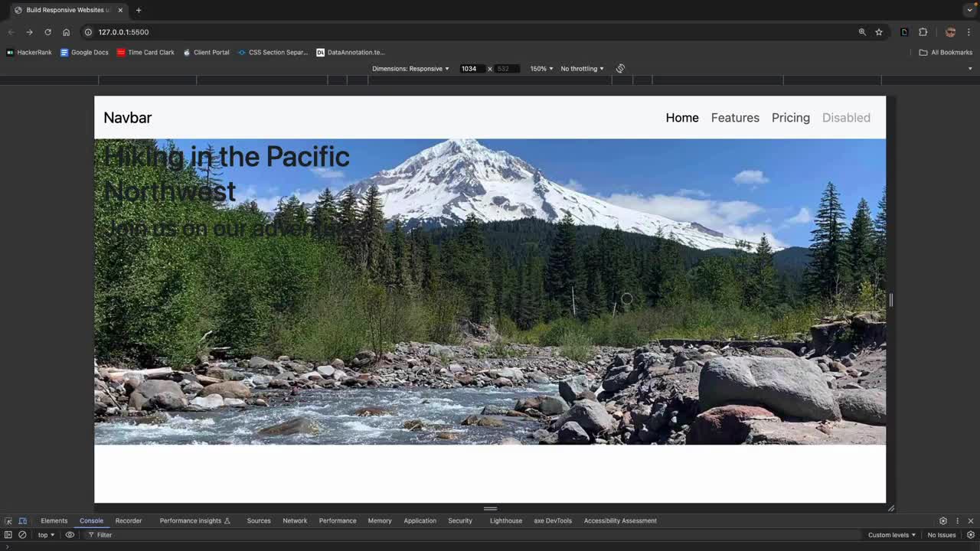Click the zoom magnifier icon in address bar
980x551 pixels.
click(862, 32)
